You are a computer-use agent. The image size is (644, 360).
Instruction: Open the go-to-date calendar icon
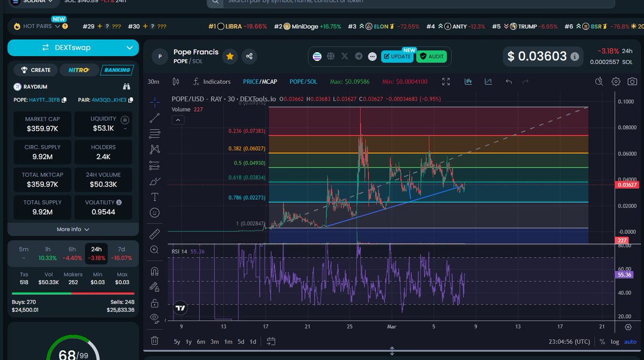point(270,341)
